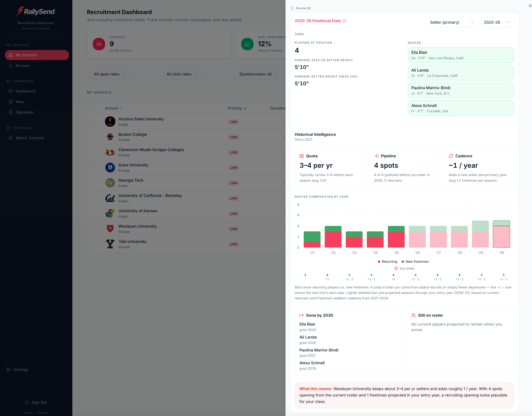The width and height of the screenshot is (532, 416).
Task: Click the Cal Berkeley logo
Action: (x=110, y=198)
